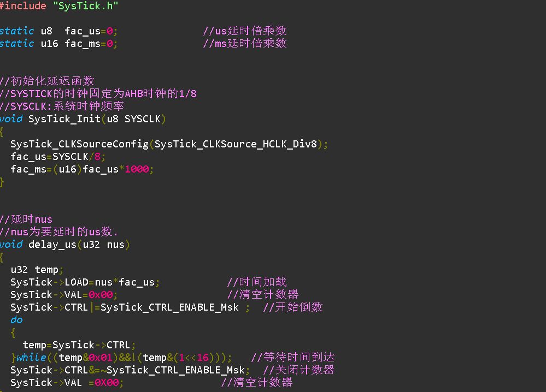546x392 pixels.
Task: Click the delay_us function name
Action: (52, 245)
